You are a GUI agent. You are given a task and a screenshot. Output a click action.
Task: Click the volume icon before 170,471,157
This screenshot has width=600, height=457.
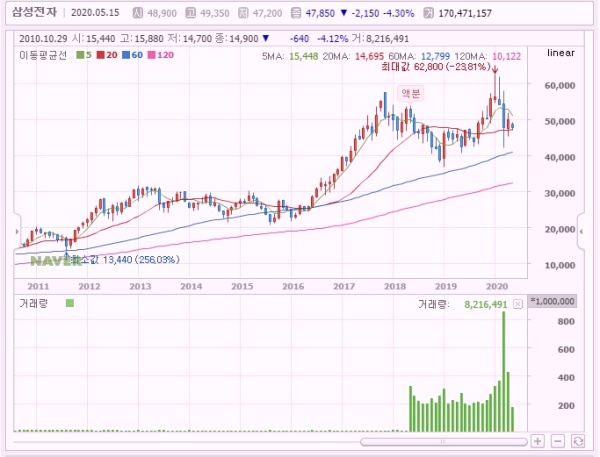[429, 13]
